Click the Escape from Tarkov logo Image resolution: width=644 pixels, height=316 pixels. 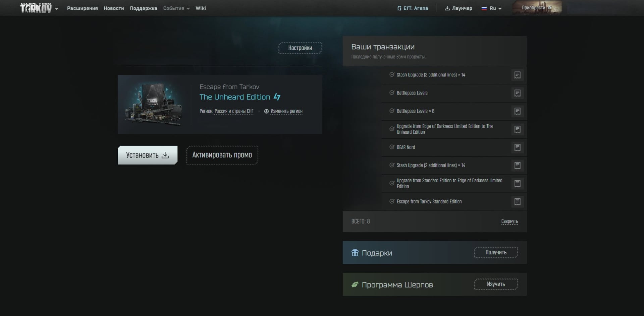pyautogui.click(x=36, y=8)
